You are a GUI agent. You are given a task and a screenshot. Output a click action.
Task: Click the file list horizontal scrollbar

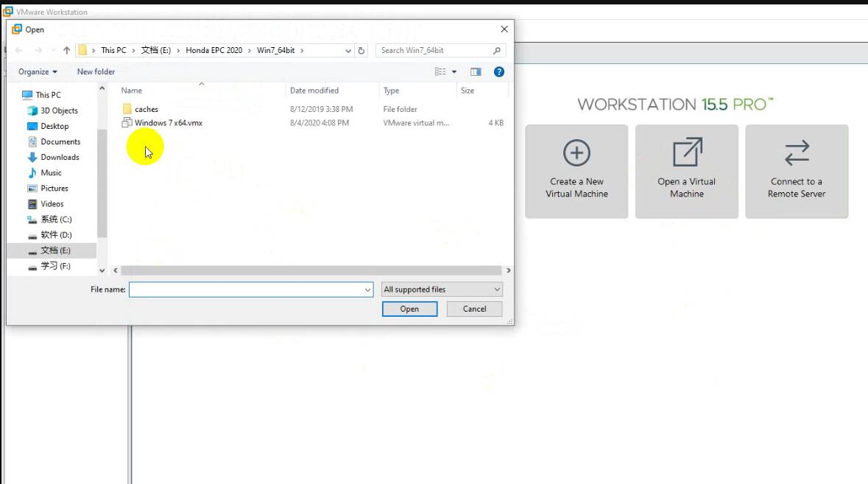311,270
